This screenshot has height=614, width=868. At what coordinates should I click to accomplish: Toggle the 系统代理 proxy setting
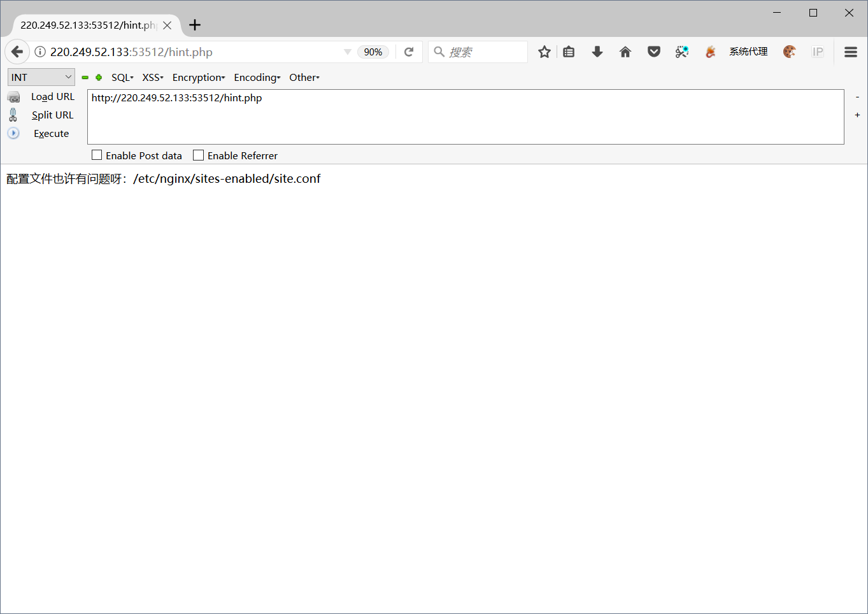point(748,52)
